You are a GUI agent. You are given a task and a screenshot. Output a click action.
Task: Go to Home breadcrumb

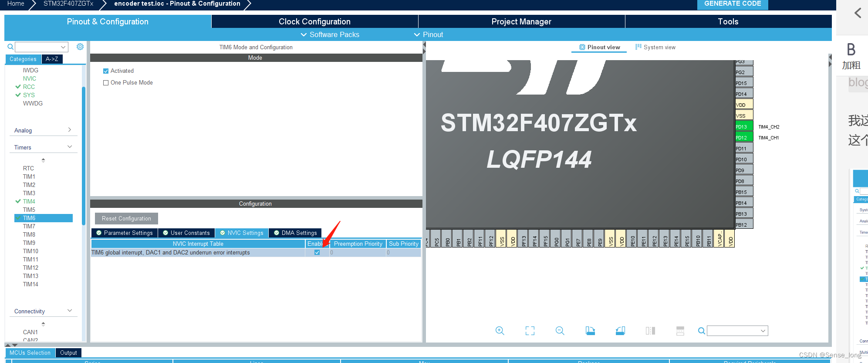pos(16,3)
